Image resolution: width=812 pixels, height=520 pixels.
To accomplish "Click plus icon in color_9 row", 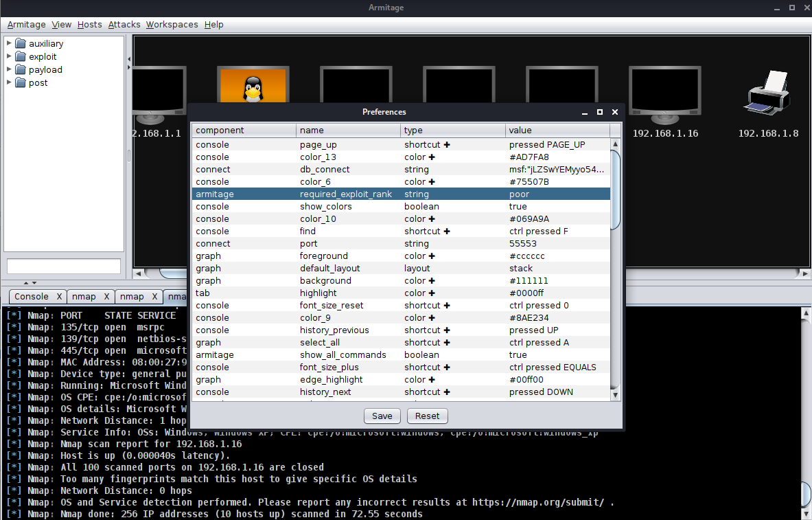I will [x=432, y=318].
